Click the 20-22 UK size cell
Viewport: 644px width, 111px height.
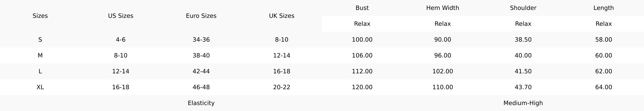[x=281, y=87]
